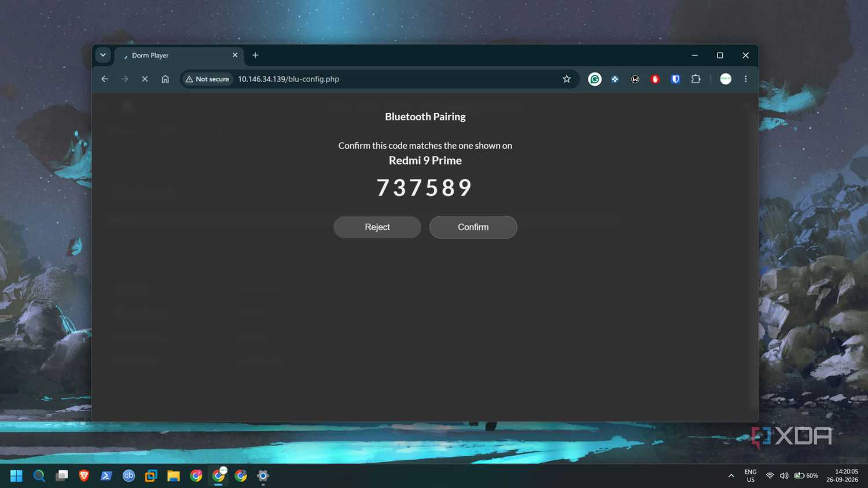Open the Chrome three-dot menu
This screenshot has width=868, height=488.
745,79
